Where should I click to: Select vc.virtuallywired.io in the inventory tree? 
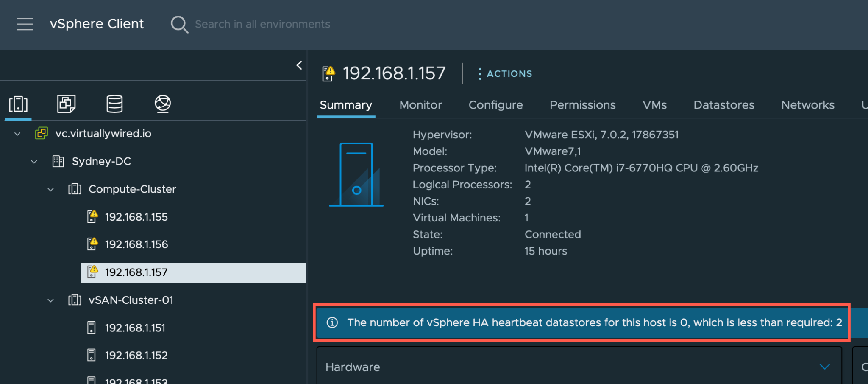pyautogui.click(x=103, y=133)
